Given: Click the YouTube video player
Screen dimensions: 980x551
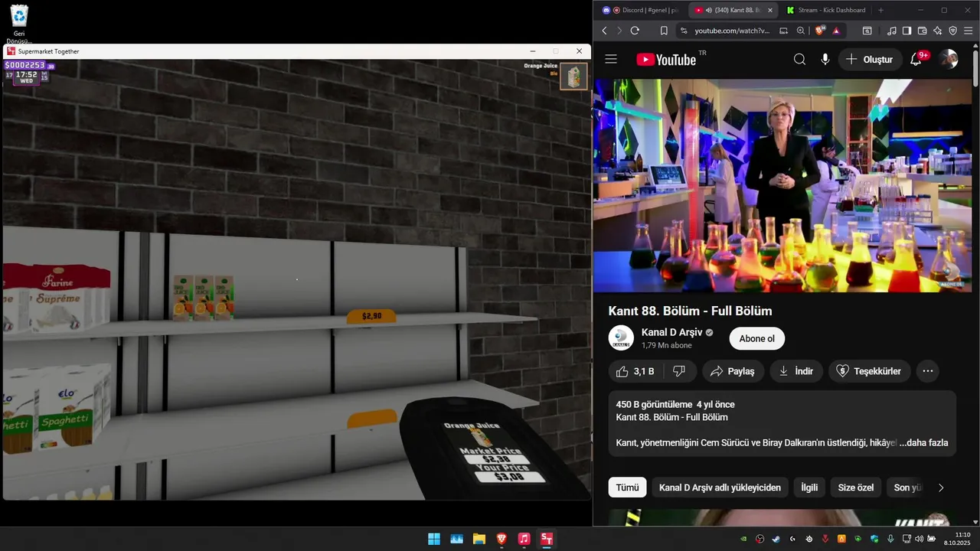Looking at the screenshot, I should [x=782, y=186].
